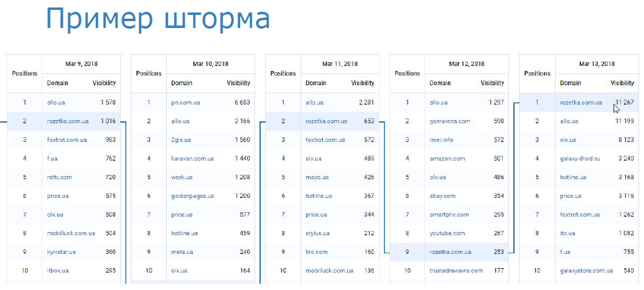The image size is (644, 290).
Task: Select visibility value 590 for gsmarena.com
Action: (x=498, y=121)
